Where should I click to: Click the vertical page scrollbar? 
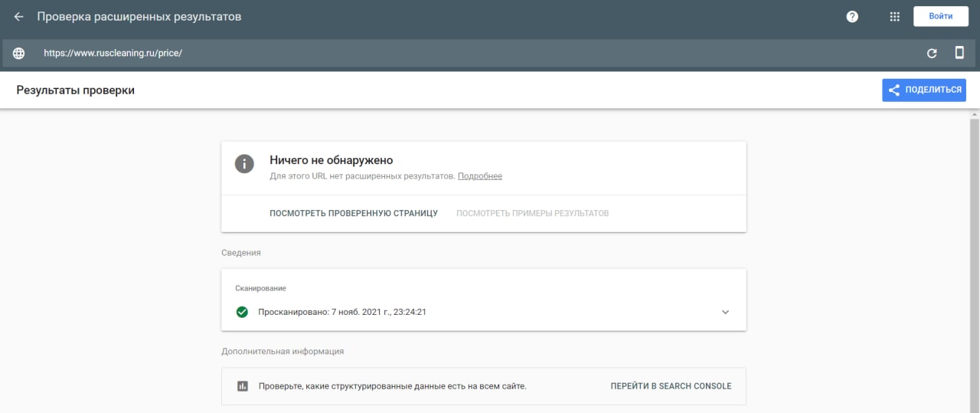pyautogui.click(x=975, y=264)
